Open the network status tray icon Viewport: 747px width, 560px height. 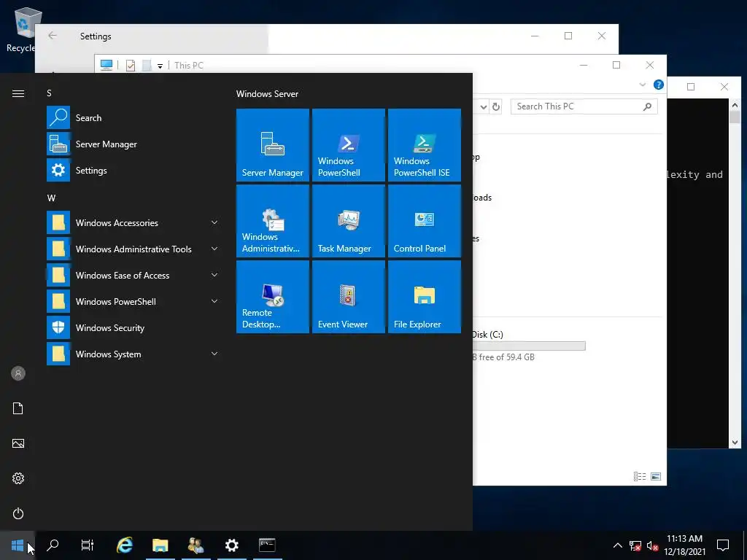click(x=635, y=545)
